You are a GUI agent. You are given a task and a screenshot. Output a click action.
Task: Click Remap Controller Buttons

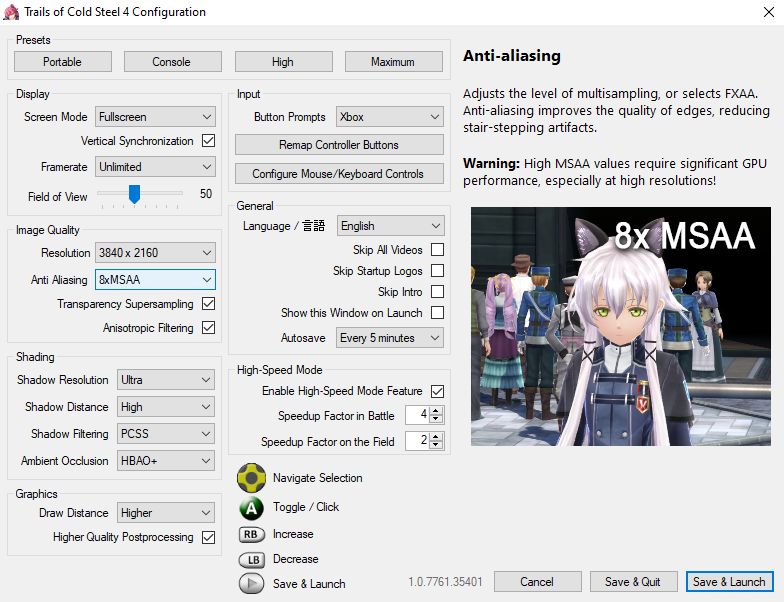click(340, 144)
